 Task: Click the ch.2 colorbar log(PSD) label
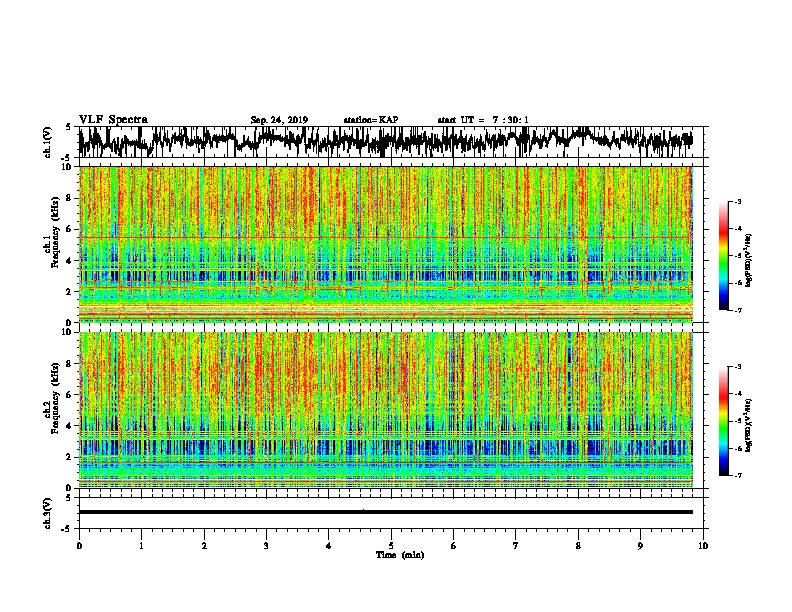pyautogui.click(x=749, y=425)
